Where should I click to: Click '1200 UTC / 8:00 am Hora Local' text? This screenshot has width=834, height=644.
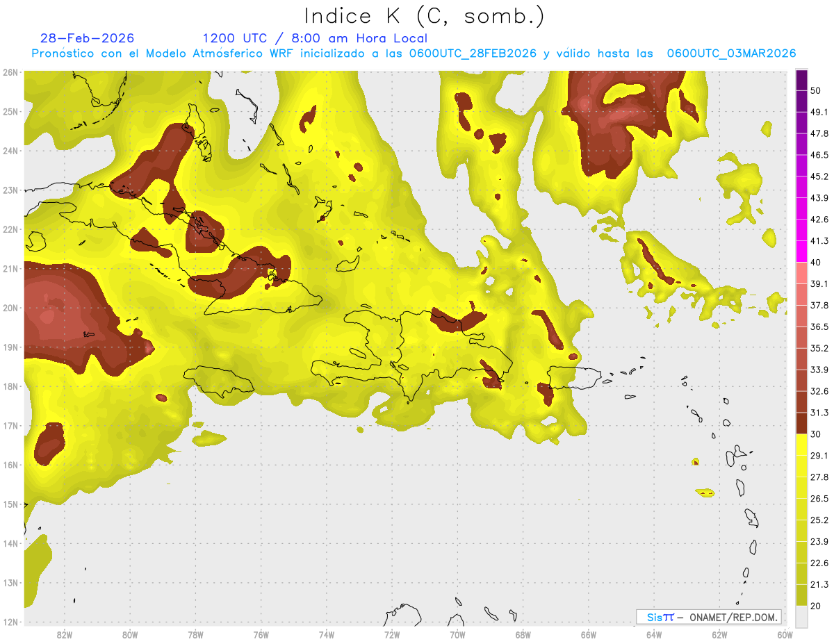click(x=315, y=38)
